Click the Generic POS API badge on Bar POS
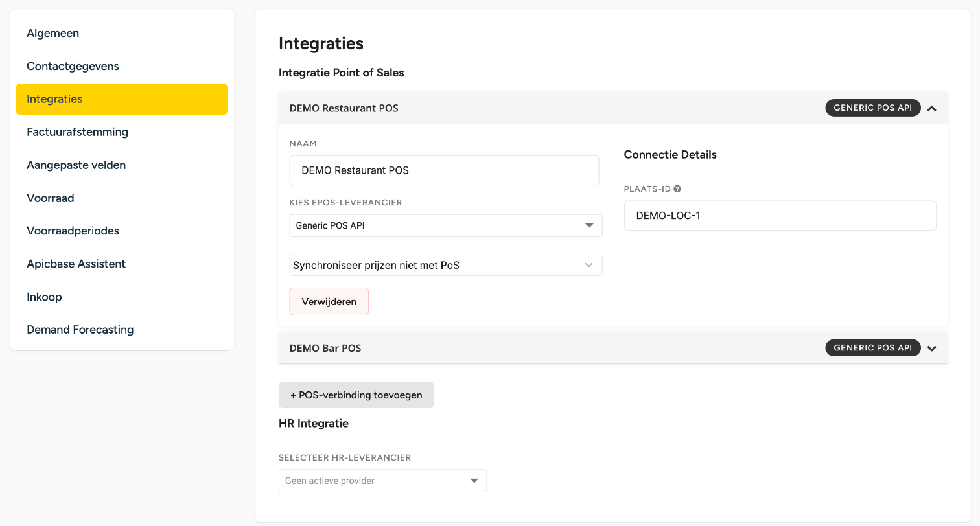 872,348
